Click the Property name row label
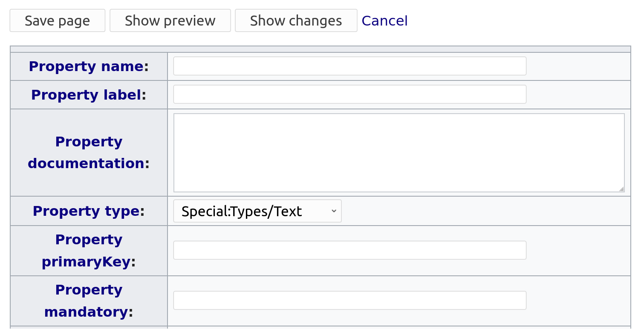Viewport: 644px width, 329px height. tap(88, 66)
